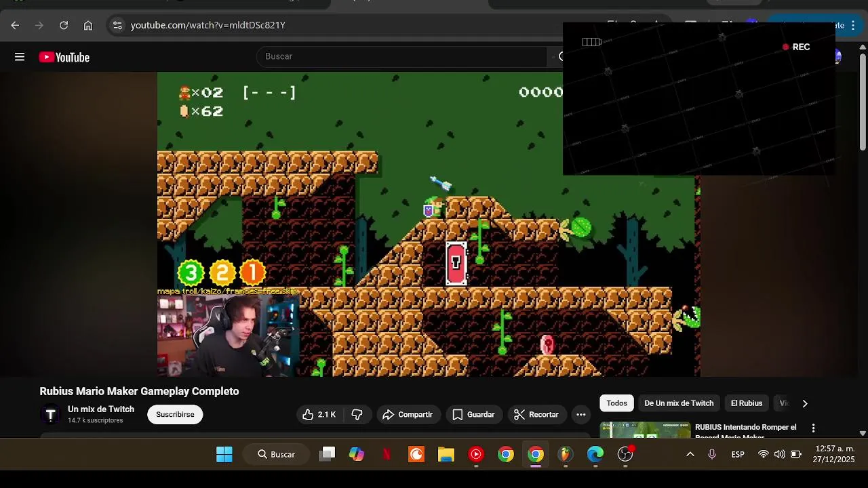Image resolution: width=868 pixels, height=488 pixels.
Task: Open Task View from the taskbar
Action: click(328, 454)
